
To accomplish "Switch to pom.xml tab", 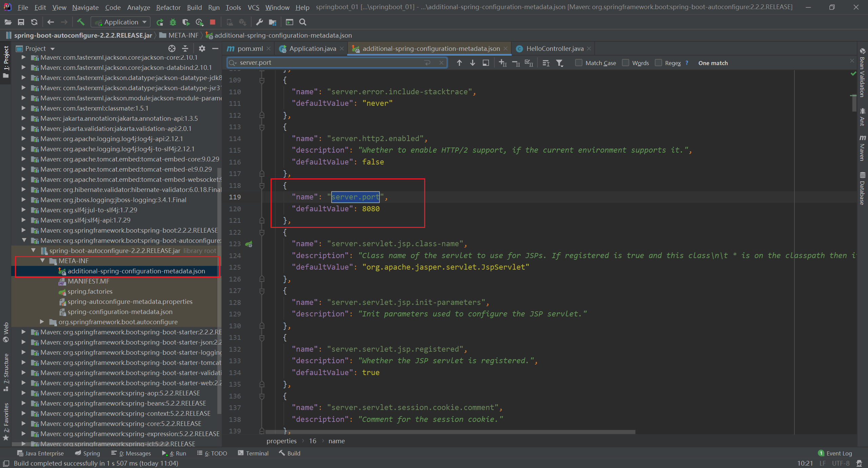I will pyautogui.click(x=249, y=48).
